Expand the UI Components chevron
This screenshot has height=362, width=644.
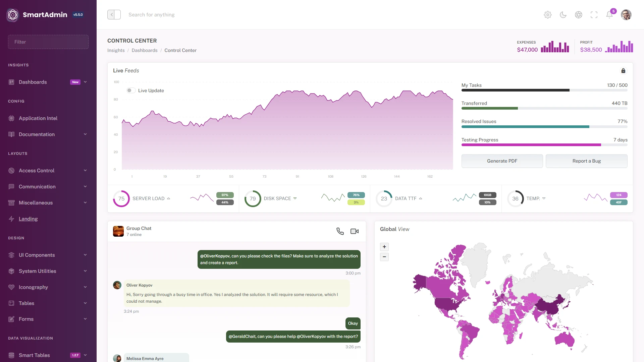[x=85, y=255]
